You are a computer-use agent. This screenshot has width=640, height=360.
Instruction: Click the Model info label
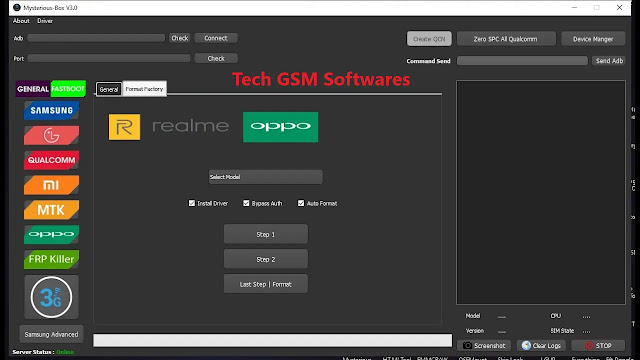point(473,316)
